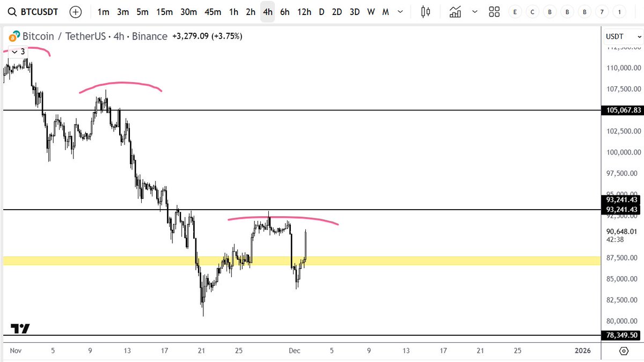Select the circled 7 icon on the toolbar
This screenshot has width=644, height=362.
click(x=602, y=11)
